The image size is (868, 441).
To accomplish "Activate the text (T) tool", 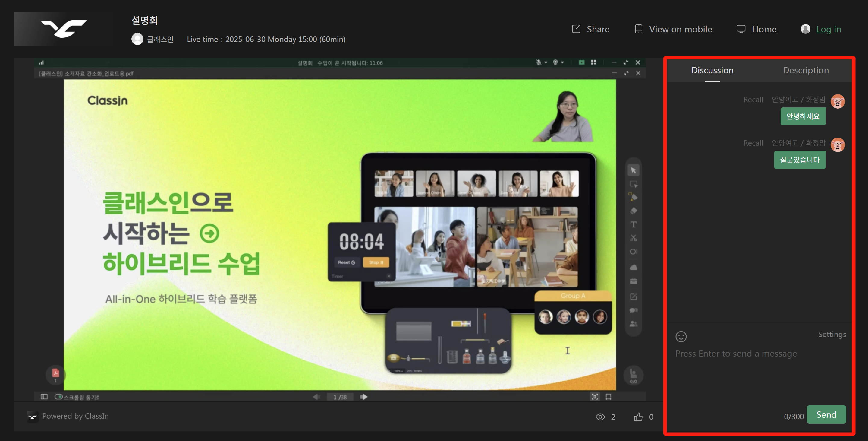I will coord(634,224).
